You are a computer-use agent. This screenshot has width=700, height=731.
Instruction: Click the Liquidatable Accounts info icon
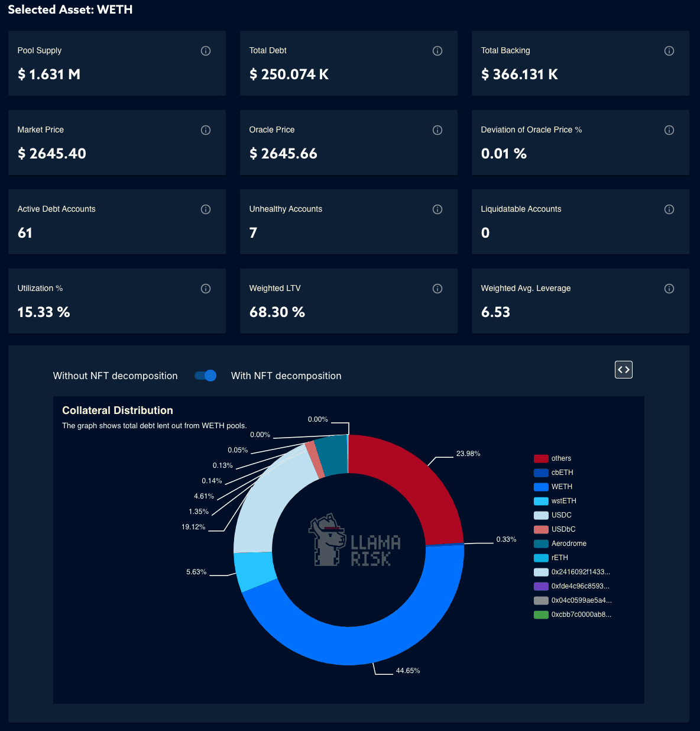point(669,209)
